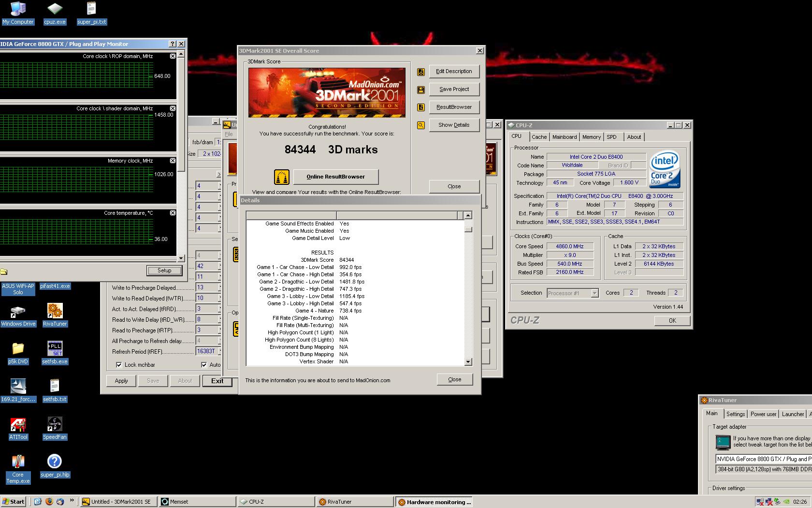Close the Memory clock graph panel

(x=173, y=161)
